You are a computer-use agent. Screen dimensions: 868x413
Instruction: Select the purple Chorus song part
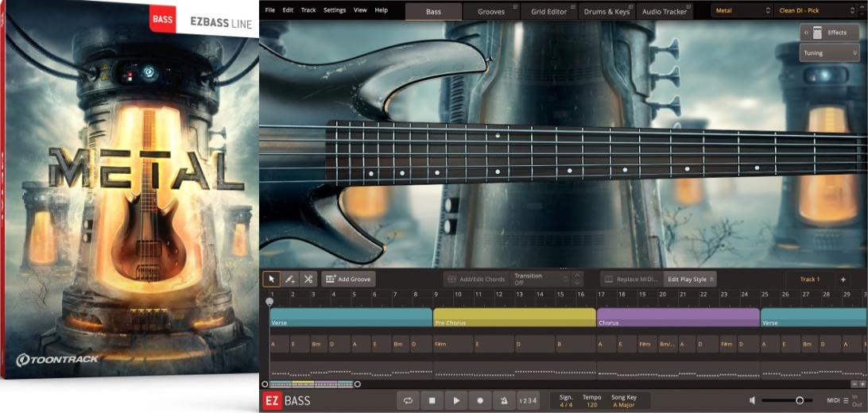coord(678,318)
